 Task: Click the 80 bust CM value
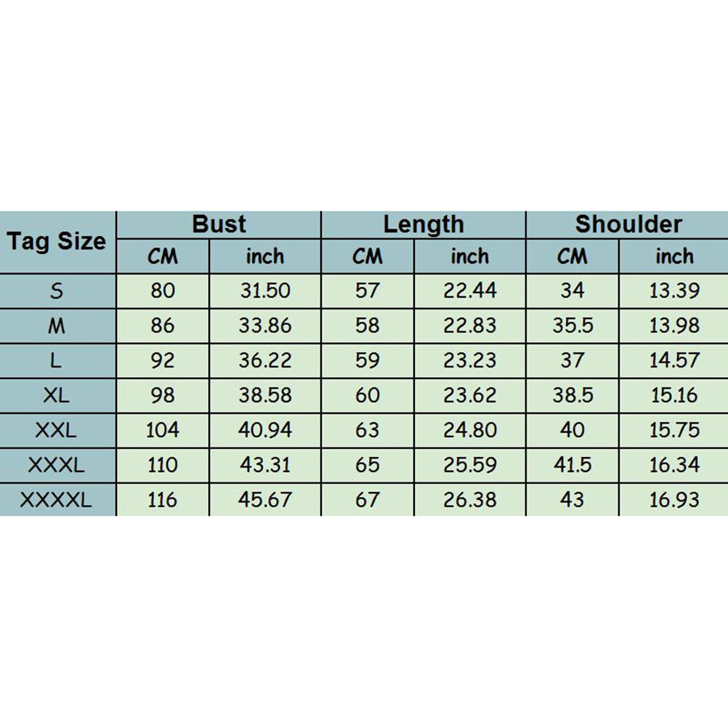pyautogui.click(x=163, y=291)
